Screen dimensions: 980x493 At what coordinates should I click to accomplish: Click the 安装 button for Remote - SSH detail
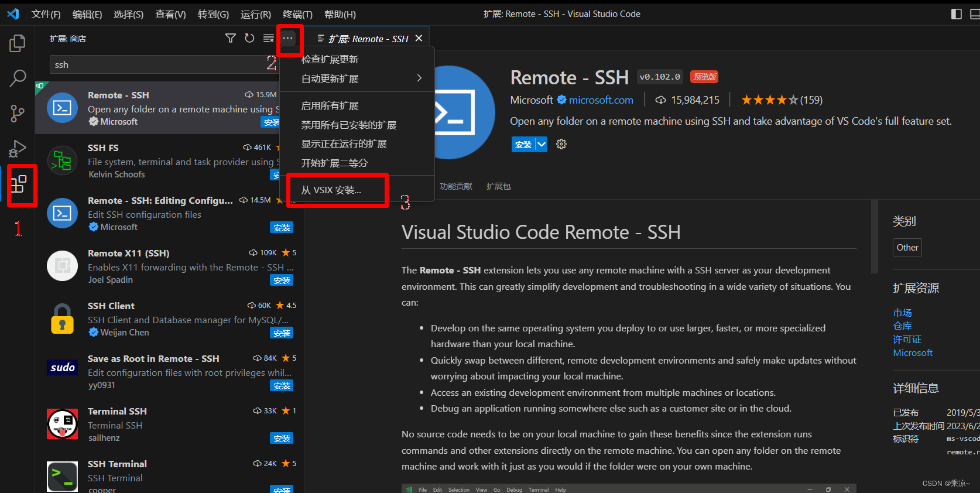[x=523, y=145]
